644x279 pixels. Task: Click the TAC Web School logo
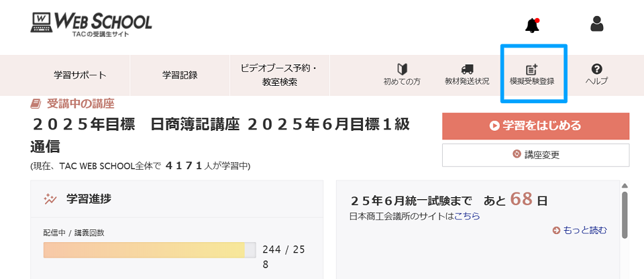pos(92,23)
